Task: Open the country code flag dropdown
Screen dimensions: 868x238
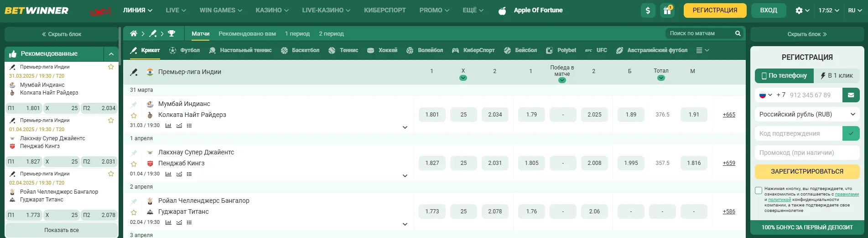Action: point(765,95)
